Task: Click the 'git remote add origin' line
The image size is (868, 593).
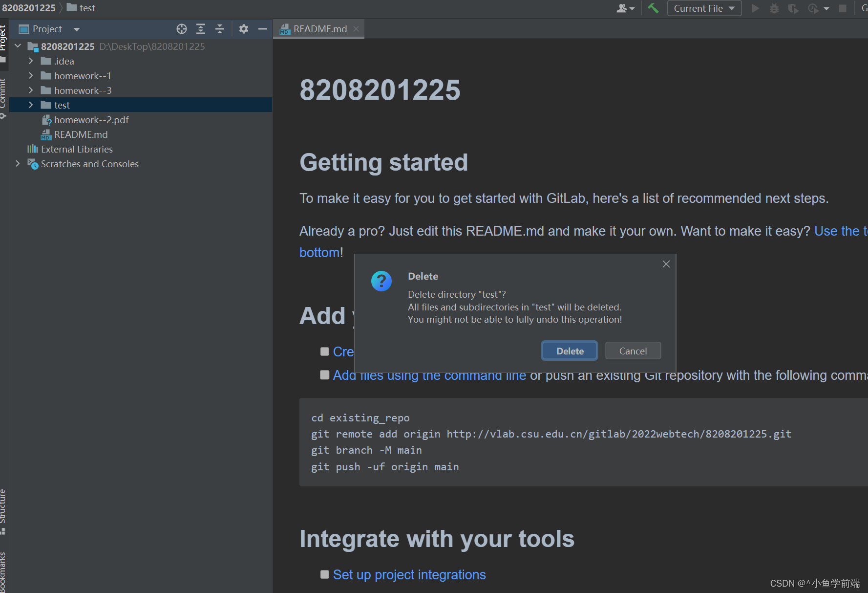Action: pos(551,434)
